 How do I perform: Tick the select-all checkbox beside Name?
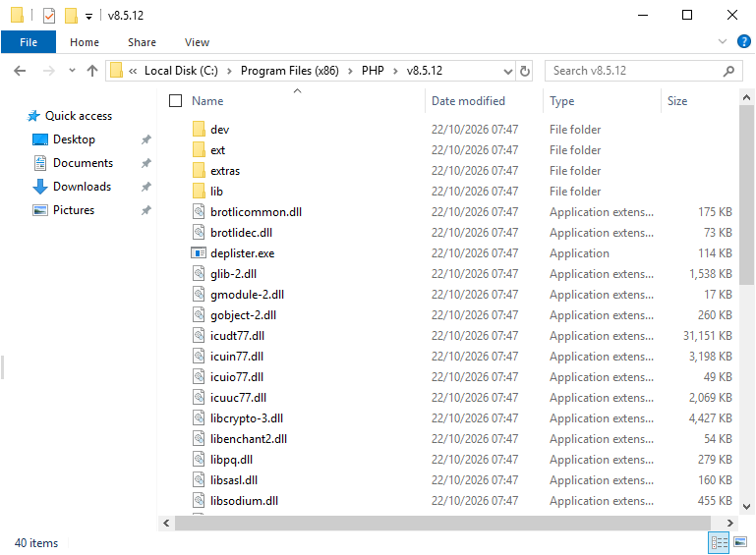coord(176,101)
